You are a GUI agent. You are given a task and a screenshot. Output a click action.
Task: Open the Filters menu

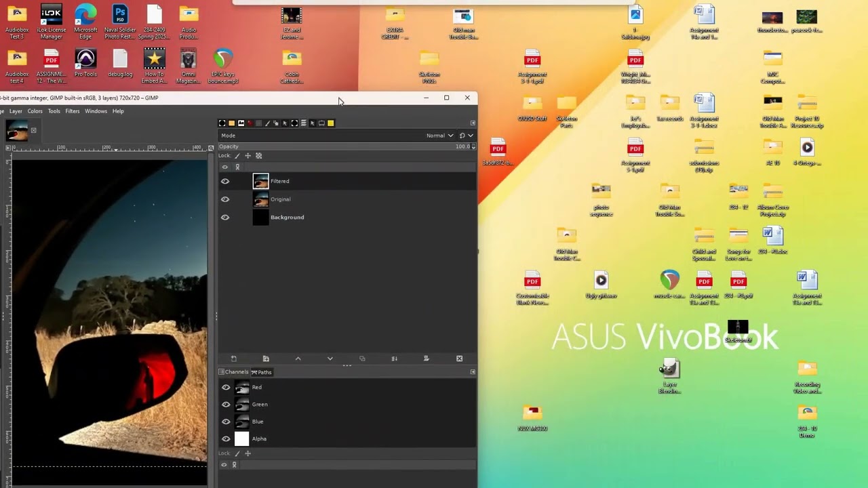click(x=73, y=111)
